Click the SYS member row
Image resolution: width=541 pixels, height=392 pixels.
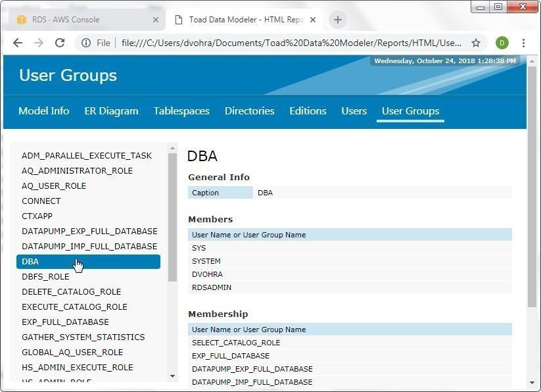350,248
